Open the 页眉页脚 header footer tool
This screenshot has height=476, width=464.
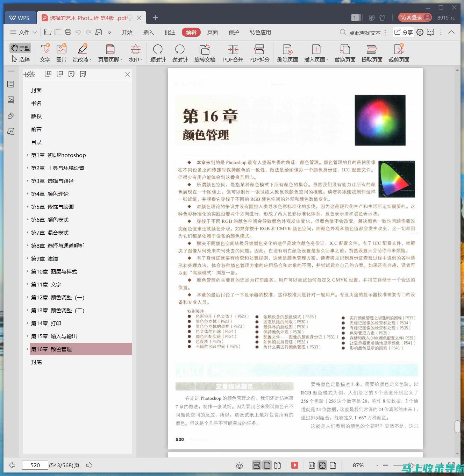[x=110, y=53]
